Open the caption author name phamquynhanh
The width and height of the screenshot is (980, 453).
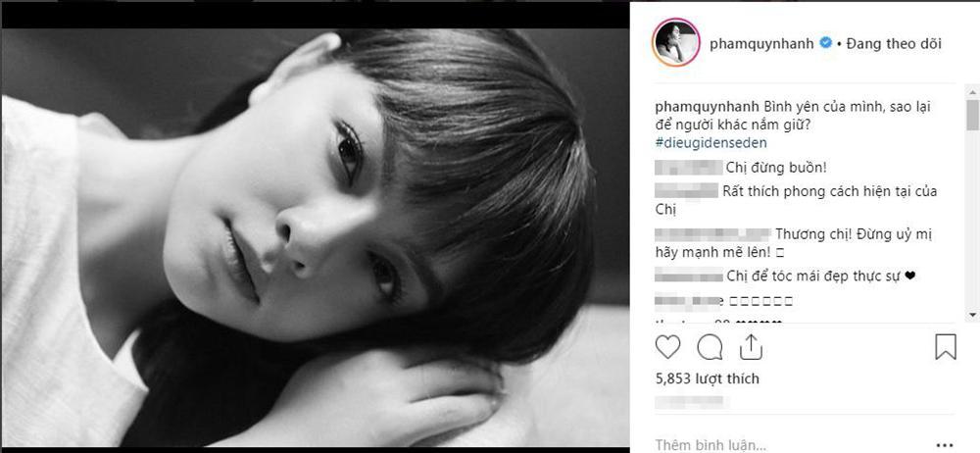click(x=707, y=106)
